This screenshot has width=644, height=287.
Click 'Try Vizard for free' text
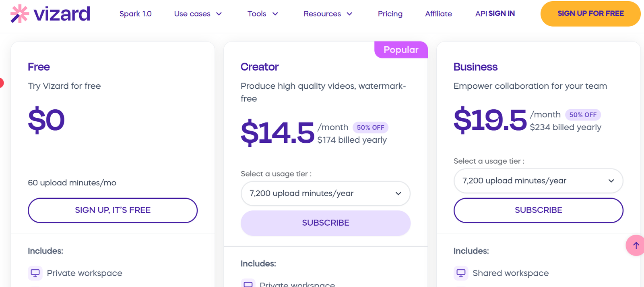tap(64, 86)
